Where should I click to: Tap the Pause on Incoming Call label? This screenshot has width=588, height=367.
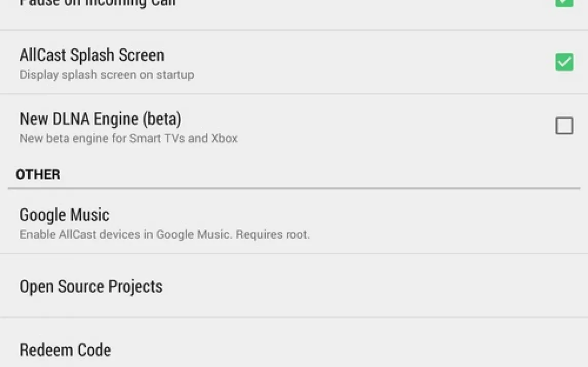pos(97,3)
